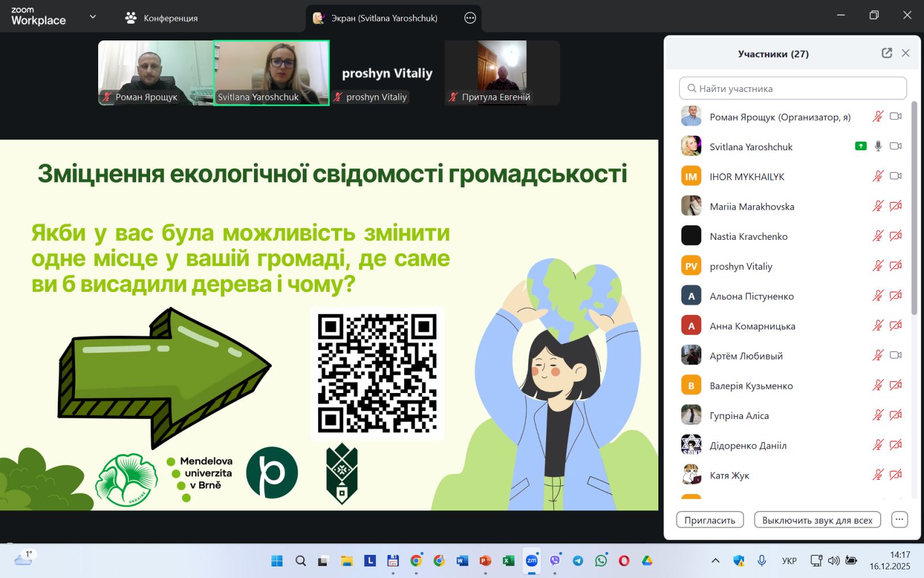Launch PowerPoint from the taskbar

[x=485, y=561]
